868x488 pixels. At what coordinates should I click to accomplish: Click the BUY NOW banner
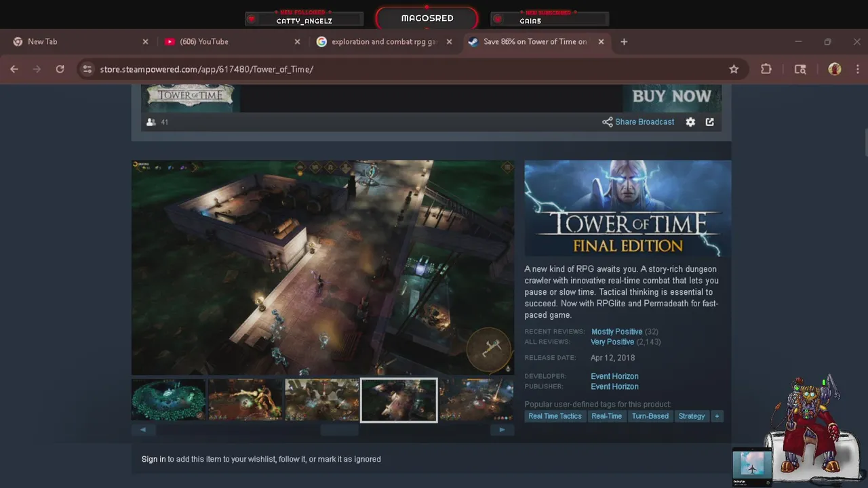pos(672,97)
